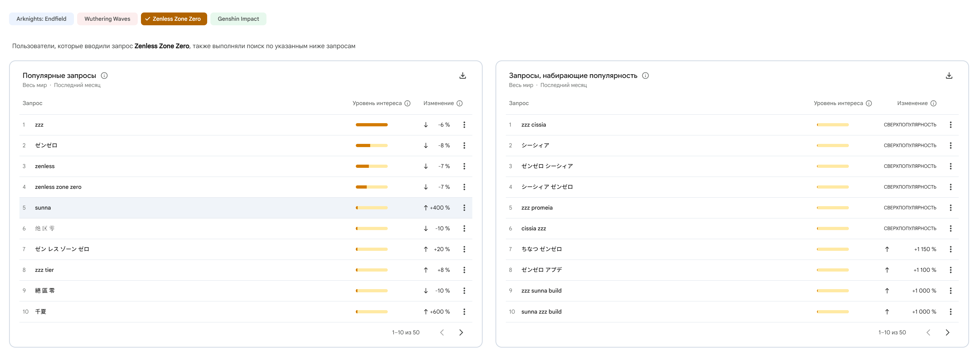Select the Wuthering Waves chip

pyautogui.click(x=107, y=19)
